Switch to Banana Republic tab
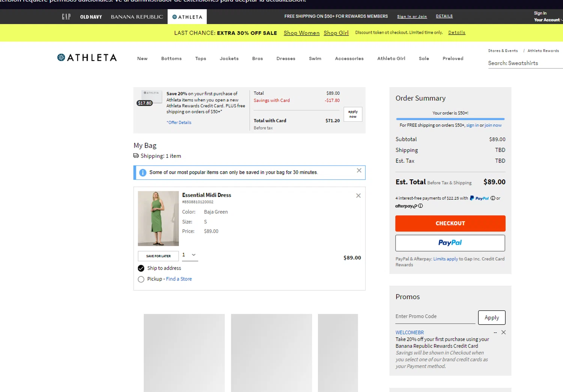 (x=137, y=17)
